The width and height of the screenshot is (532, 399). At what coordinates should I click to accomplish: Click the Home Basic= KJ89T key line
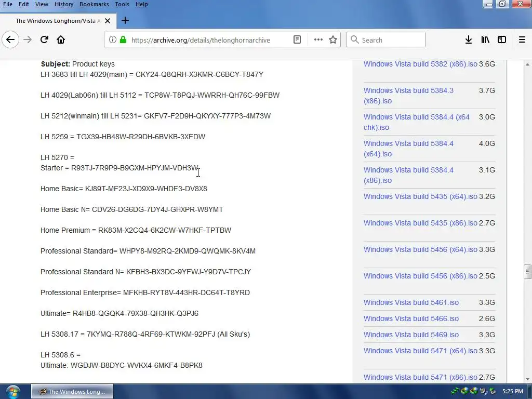[x=124, y=189]
